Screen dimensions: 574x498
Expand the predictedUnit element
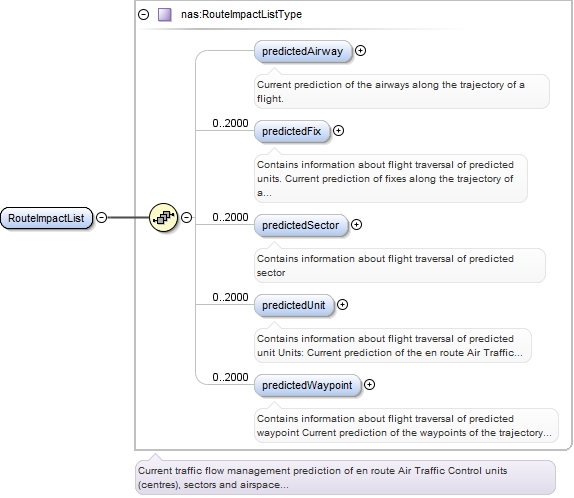[342, 305]
